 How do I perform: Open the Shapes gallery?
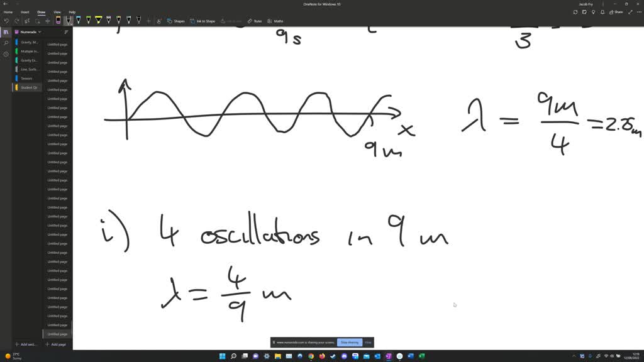[176, 21]
